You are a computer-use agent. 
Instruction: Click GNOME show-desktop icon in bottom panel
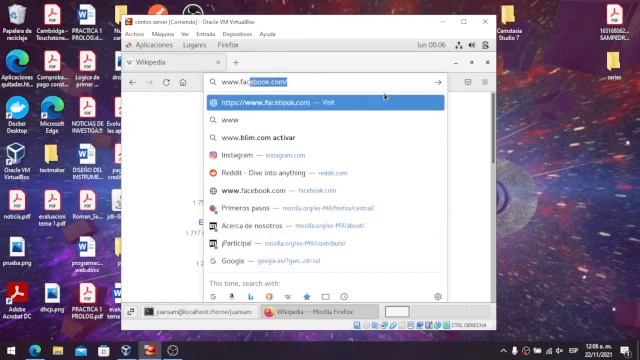point(131,312)
